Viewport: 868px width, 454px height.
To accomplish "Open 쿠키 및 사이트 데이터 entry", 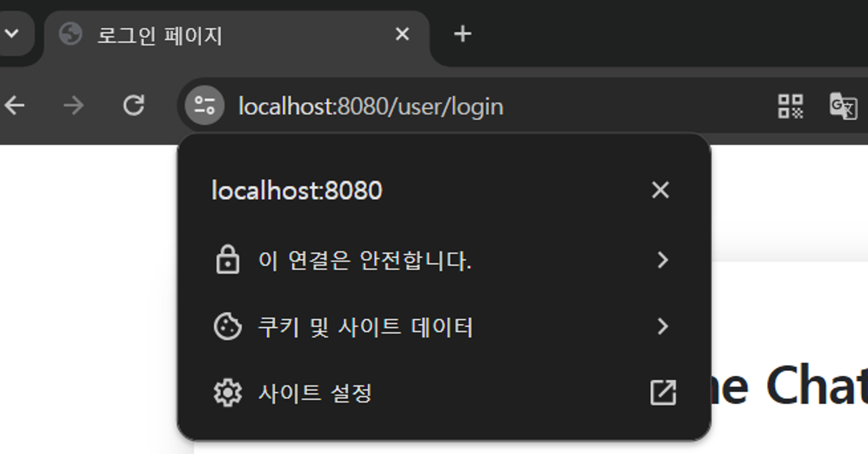I will 365,327.
